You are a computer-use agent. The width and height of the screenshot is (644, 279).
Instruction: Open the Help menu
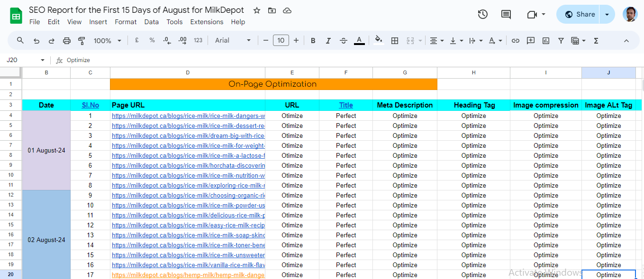click(238, 22)
